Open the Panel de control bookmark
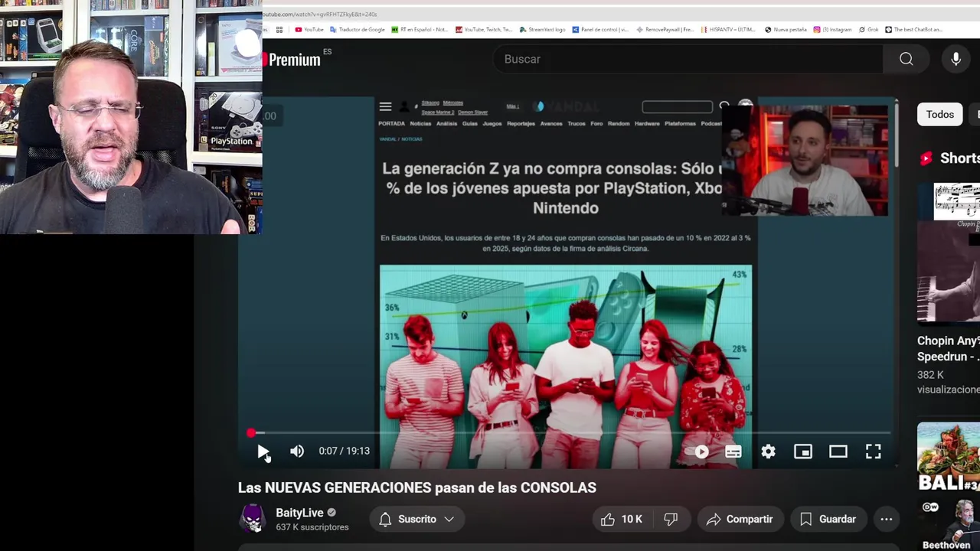The height and width of the screenshot is (551, 980). point(600,30)
